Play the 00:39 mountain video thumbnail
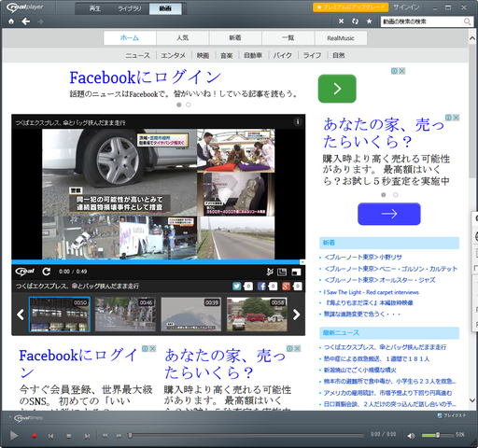478x448 pixels. click(191, 315)
